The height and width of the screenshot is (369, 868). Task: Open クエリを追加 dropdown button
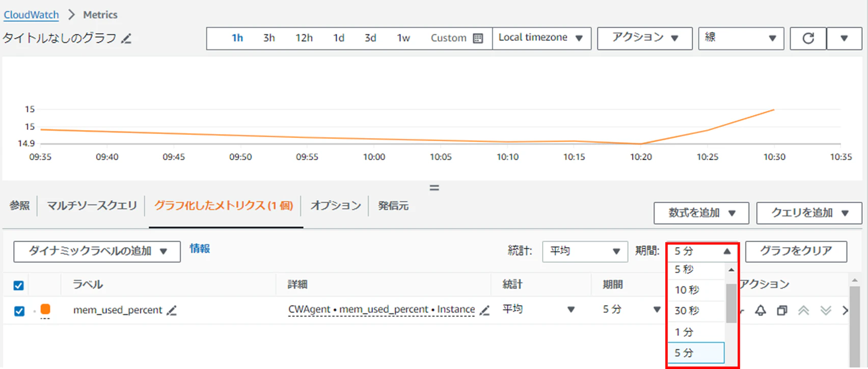tap(809, 213)
